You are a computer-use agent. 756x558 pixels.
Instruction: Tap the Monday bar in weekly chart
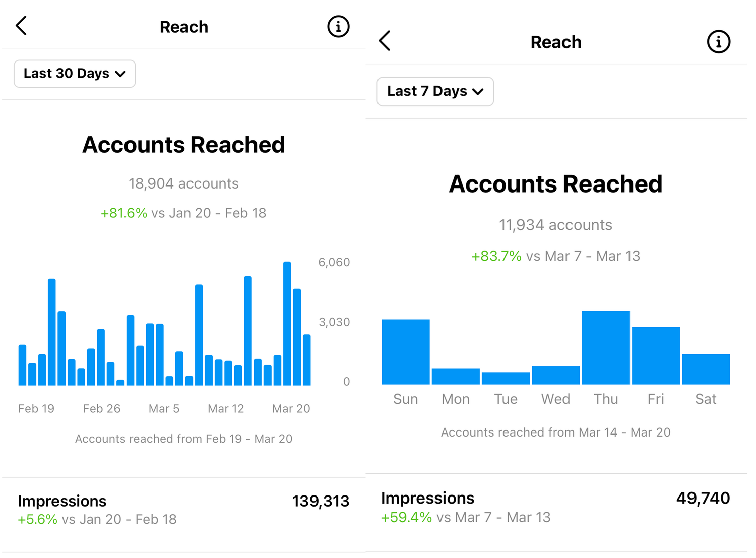[x=456, y=377]
